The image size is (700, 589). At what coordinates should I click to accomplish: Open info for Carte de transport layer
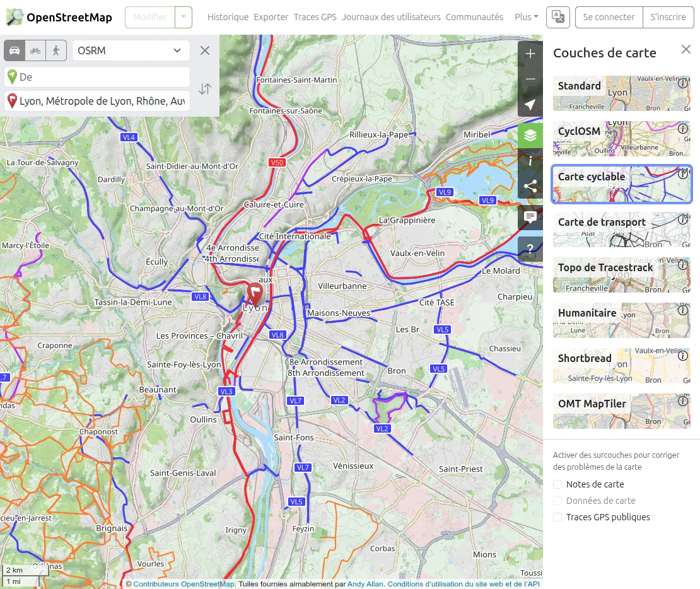click(x=682, y=219)
